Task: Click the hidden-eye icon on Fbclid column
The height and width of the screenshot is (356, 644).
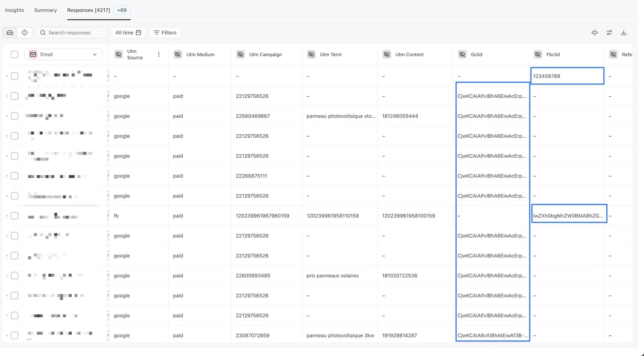Action: tap(538, 54)
